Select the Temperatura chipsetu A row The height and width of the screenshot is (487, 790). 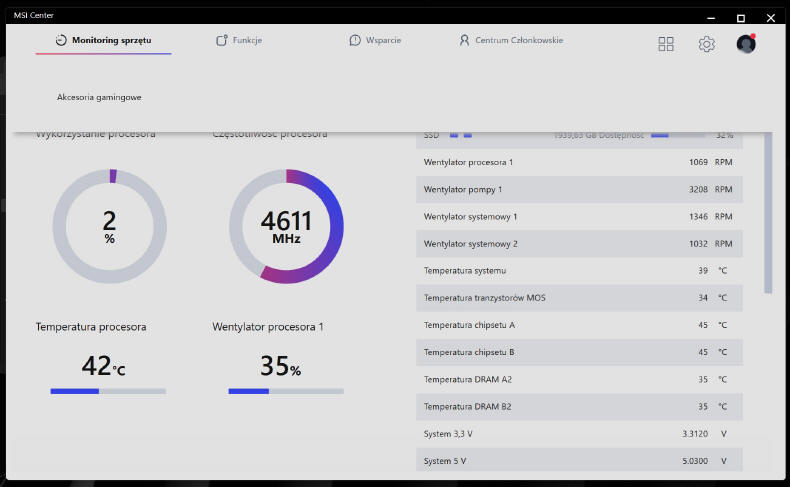coord(579,325)
